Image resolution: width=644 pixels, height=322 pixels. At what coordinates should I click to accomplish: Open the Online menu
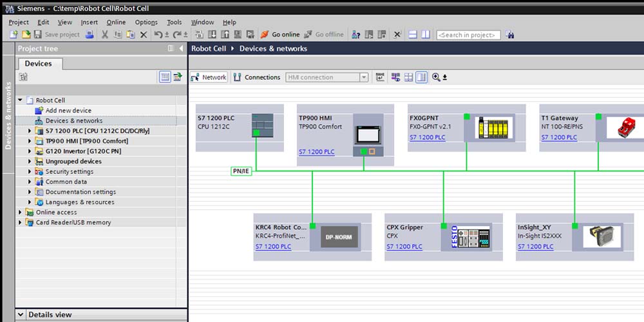(x=116, y=22)
